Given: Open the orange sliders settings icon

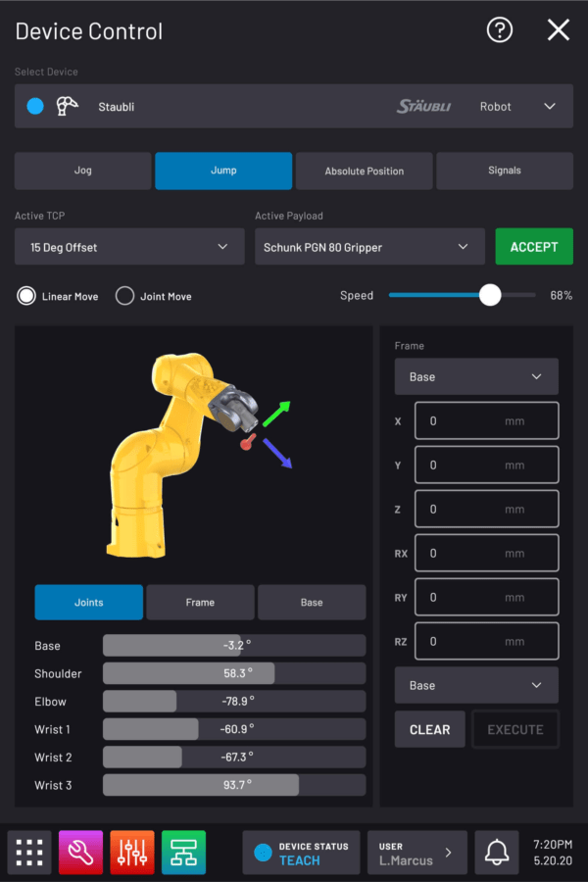Looking at the screenshot, I should (x=132, y=852).
